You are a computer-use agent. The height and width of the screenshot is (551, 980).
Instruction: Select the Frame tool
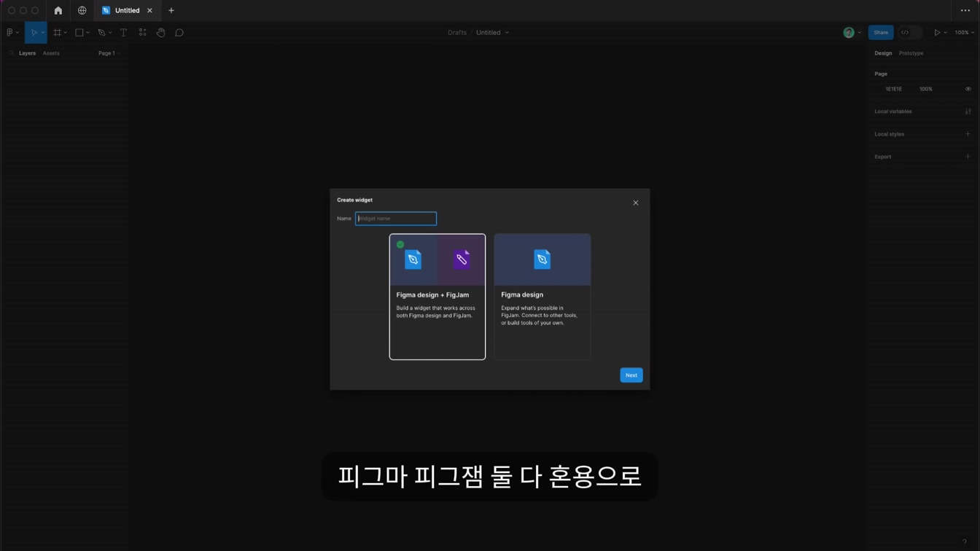[x=57, y=33]
